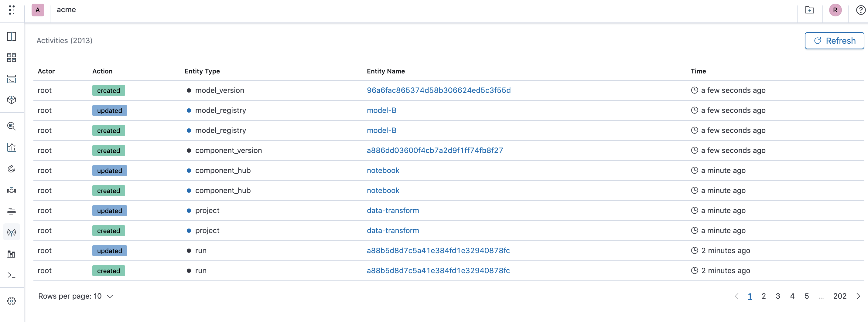Open the apps grid menu icon
Image resolution: width=868 pixels, height=322 pixels.
point(12,10)
